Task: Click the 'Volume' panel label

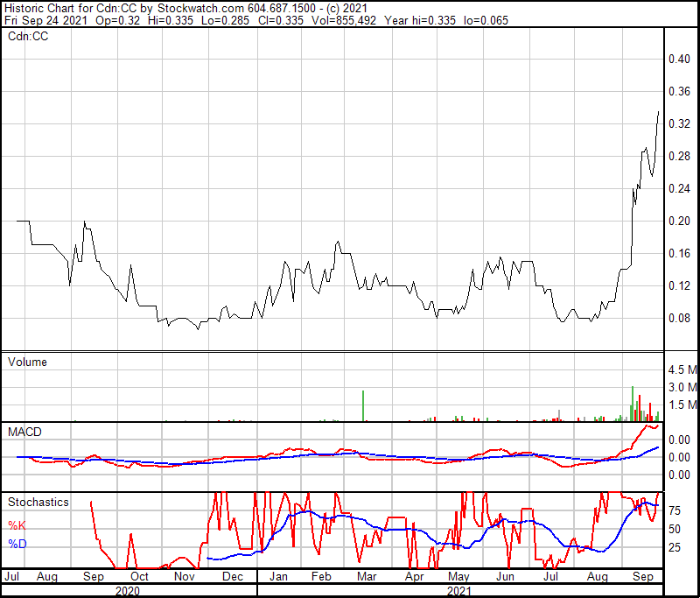Action: pos(27,362)
